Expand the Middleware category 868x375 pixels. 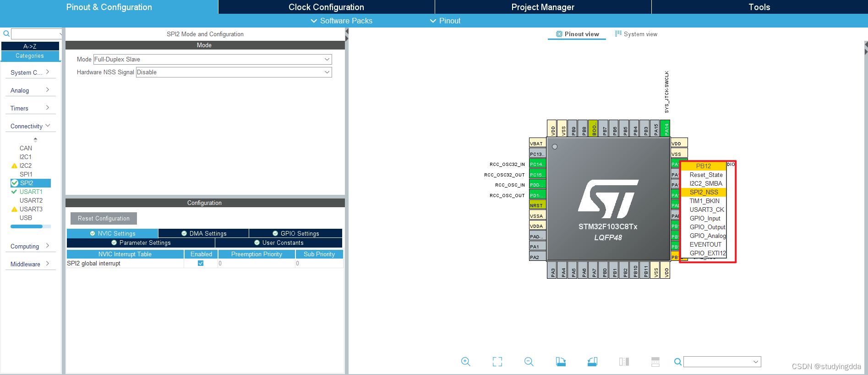[30, 264]
